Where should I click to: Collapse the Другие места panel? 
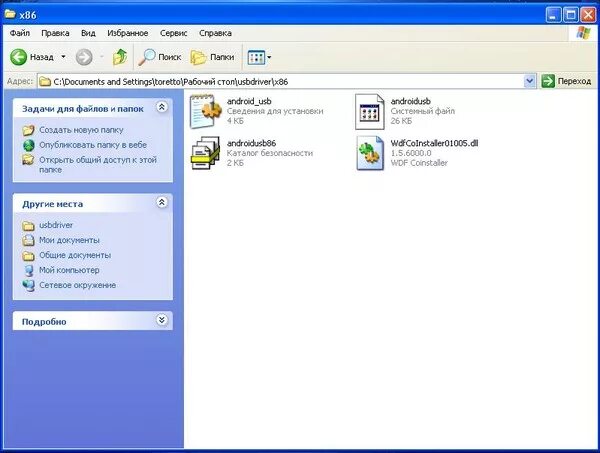tap(162, 202)
